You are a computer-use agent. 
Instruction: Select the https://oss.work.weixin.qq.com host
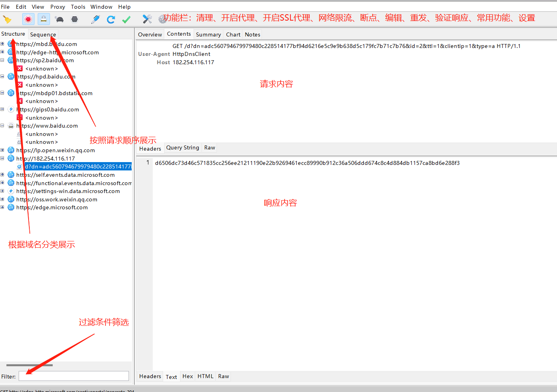[x=57, y=199]
